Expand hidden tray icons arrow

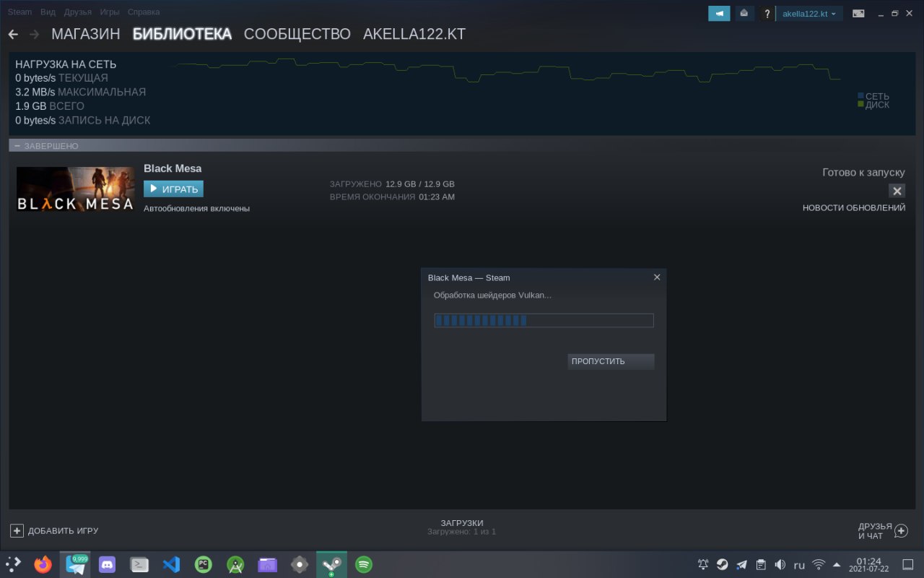click(837, 564)
